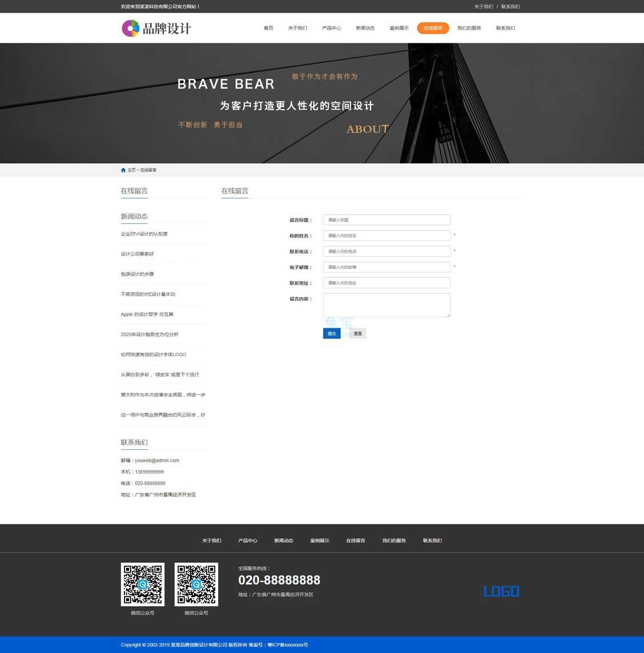Select 首页 in the top navigation bar
644x653 pixels.
point(268,28)
